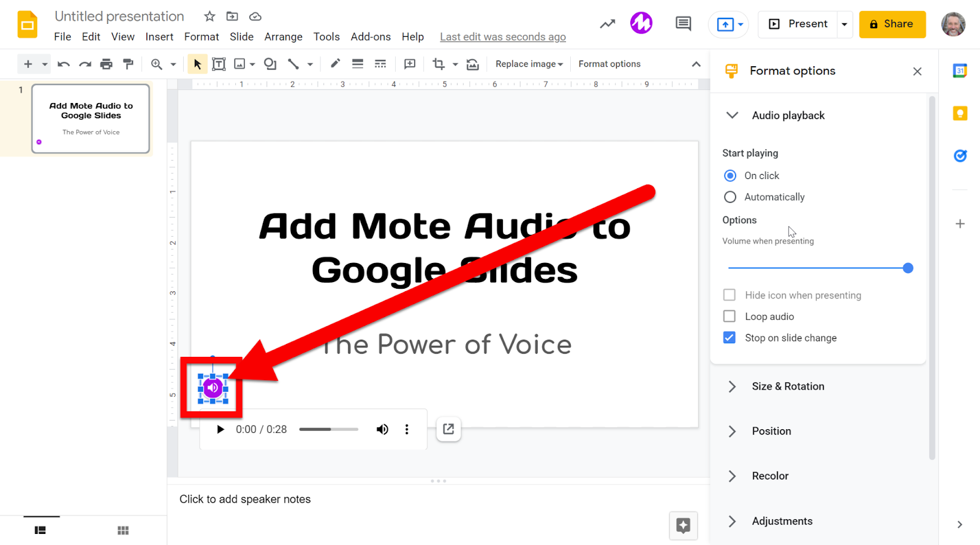Screen dimensions: 980x545
Task: Enable Hide icon when presenting
Action: (729, 295)
